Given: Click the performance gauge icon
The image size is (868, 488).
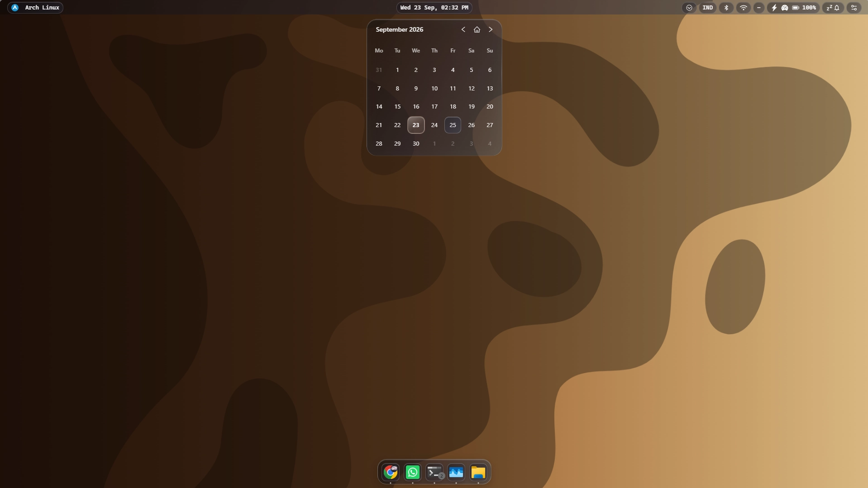Looking at the screenshot, I should coord(785,8).
